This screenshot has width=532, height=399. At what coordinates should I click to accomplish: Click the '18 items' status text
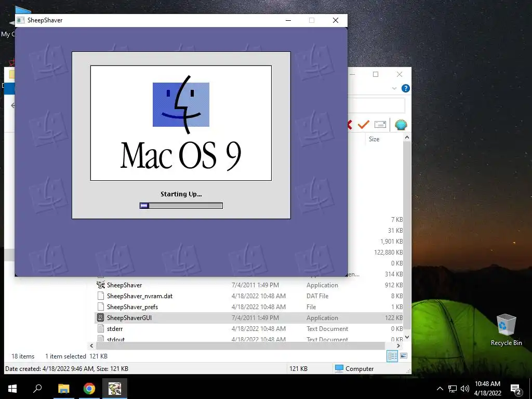(x=23, y=356)
